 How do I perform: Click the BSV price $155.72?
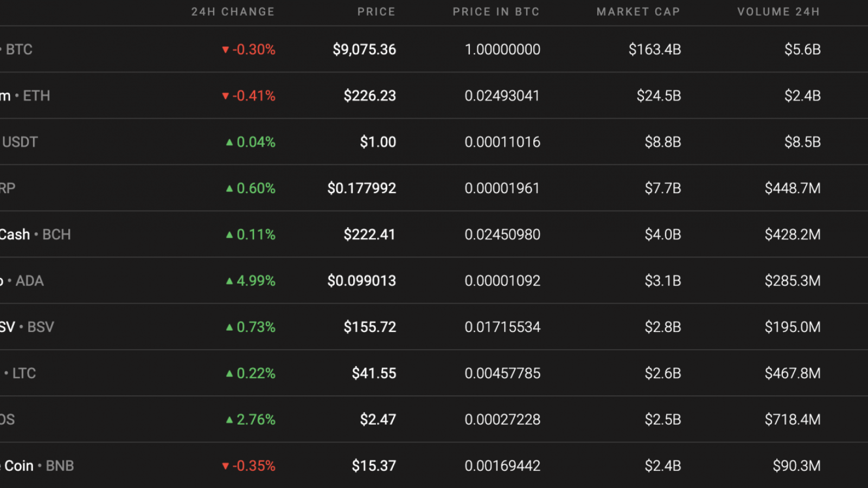pyautogui.click(x=370, y=327)
